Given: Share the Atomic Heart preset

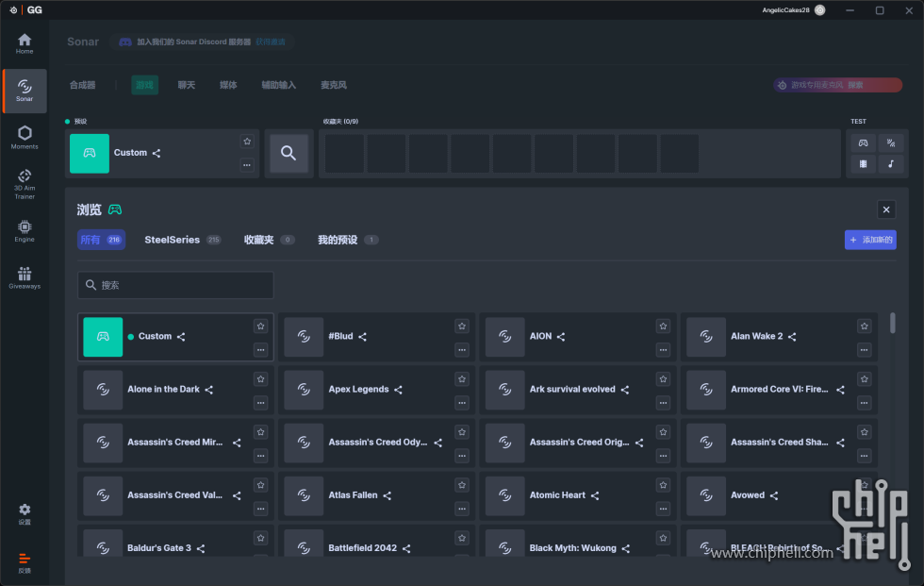Looking at the screenshot, I should click(595, 495).
